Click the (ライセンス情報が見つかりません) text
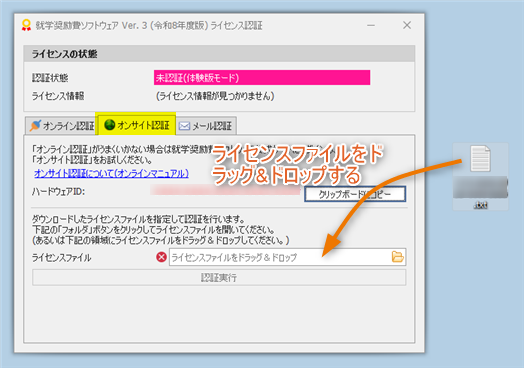The height and width of the screenshot is (368, 524). [x=215, y=96]
